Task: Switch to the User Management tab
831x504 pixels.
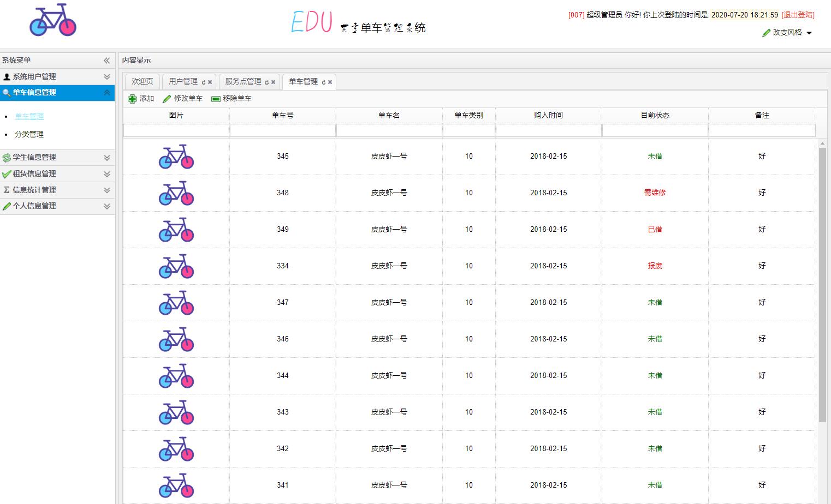Action: click(x=183, y=81)
